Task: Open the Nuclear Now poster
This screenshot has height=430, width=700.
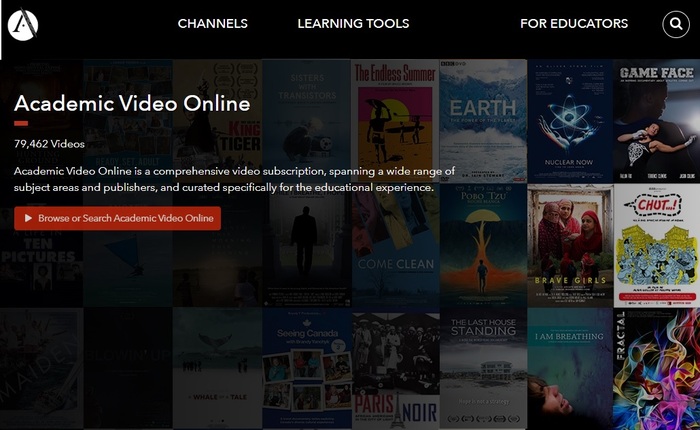Action: click(x=569, y=118)
